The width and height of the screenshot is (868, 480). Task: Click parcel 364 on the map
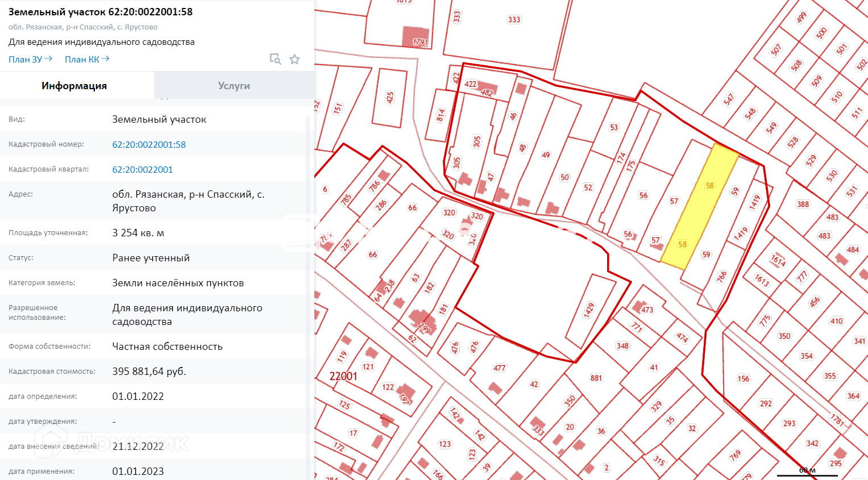pos(853,396)
